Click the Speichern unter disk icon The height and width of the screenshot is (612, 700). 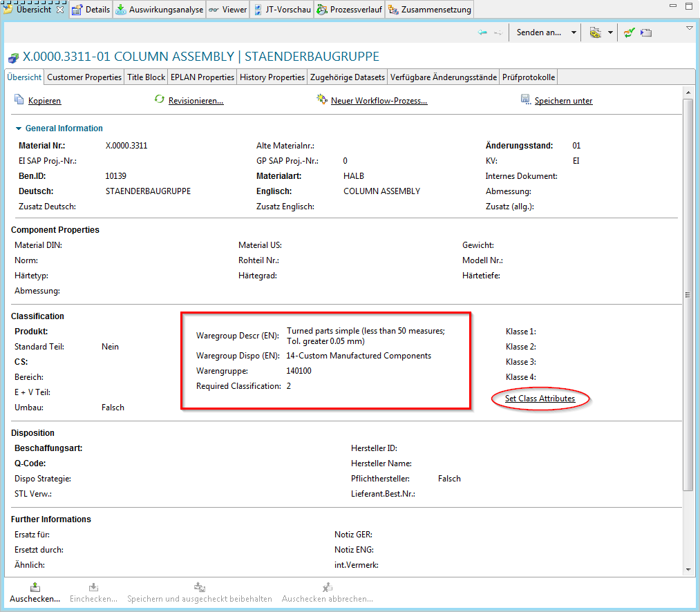tap(525, 100)
